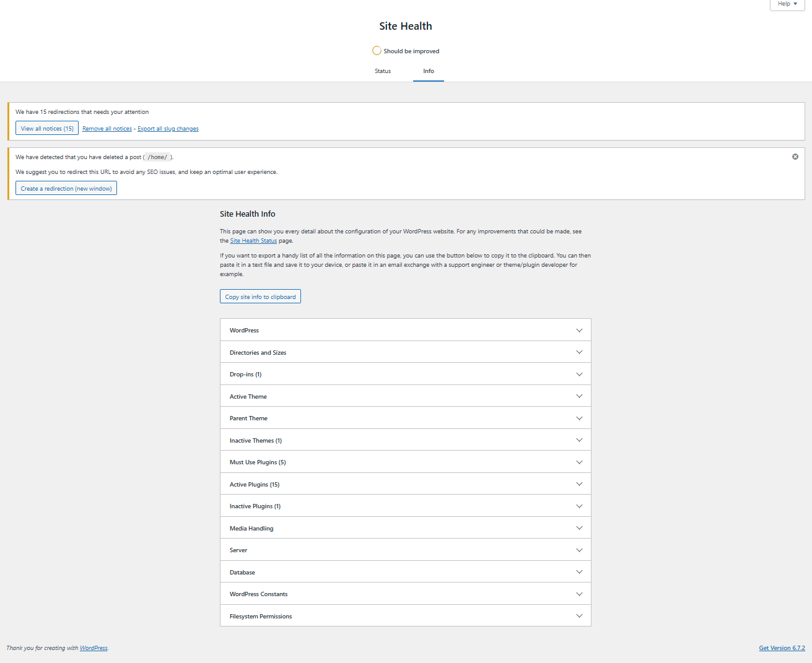
Task: Click Get Version 6.7.2 link
Action: coord(782,648)
